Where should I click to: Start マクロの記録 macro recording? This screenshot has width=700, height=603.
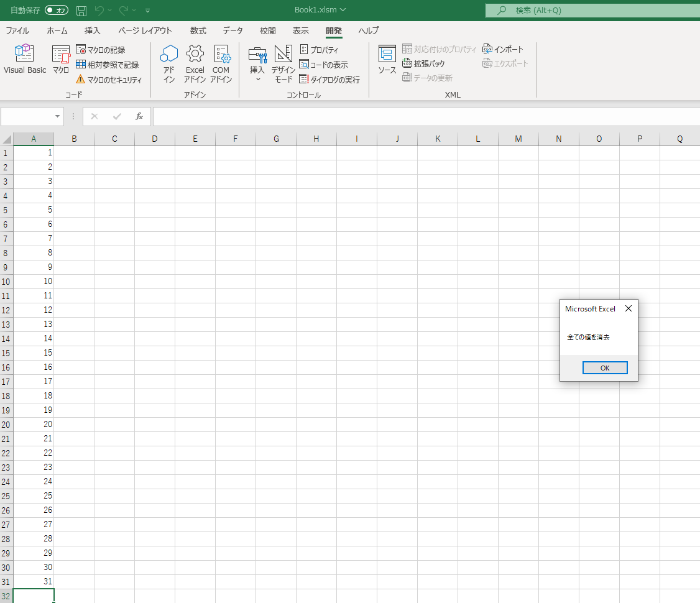click(x=101, y=50)
